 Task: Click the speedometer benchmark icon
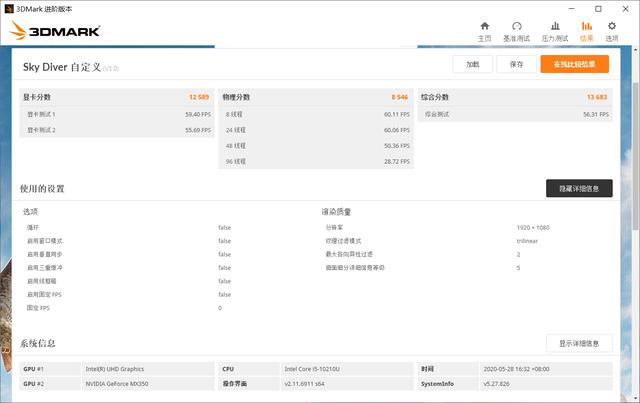pyautogui.click(x=517, y=26)
